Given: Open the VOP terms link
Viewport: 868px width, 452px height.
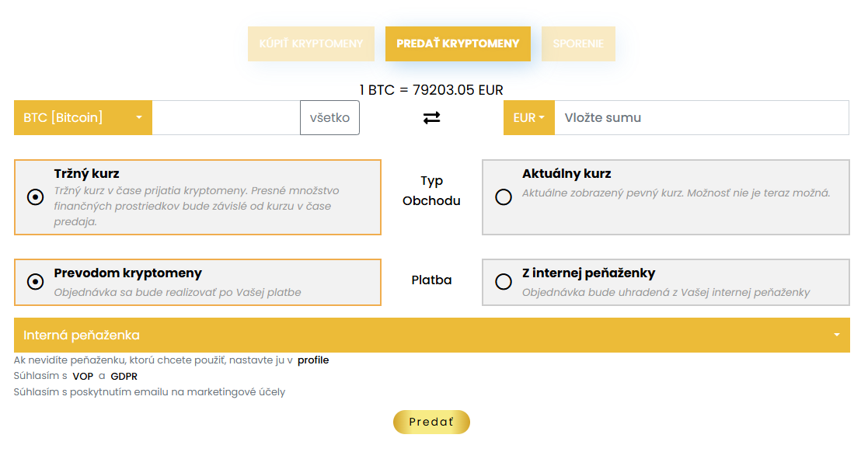Looking at the screenshot, I should coord(82,377).
